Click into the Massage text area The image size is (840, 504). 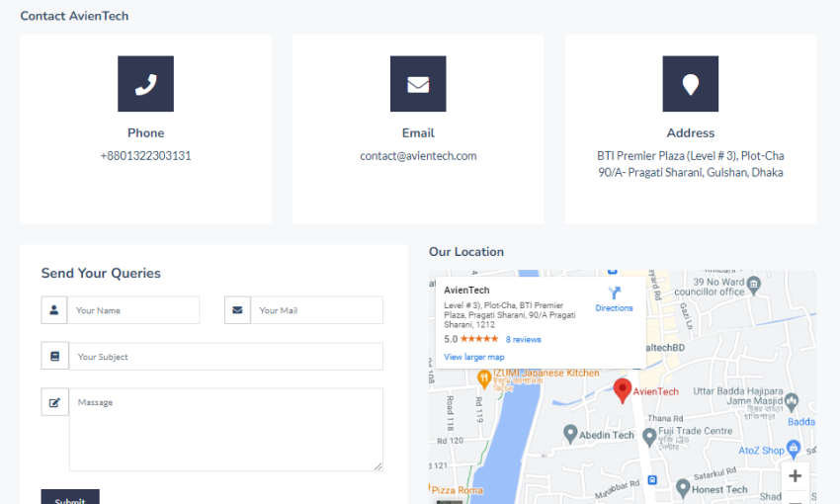pos(225,429)
